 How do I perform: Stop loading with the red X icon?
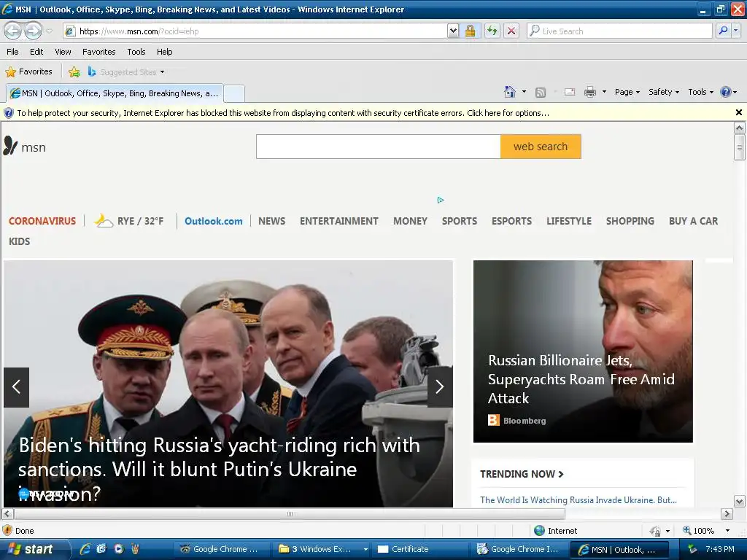(x=511, y=31)
